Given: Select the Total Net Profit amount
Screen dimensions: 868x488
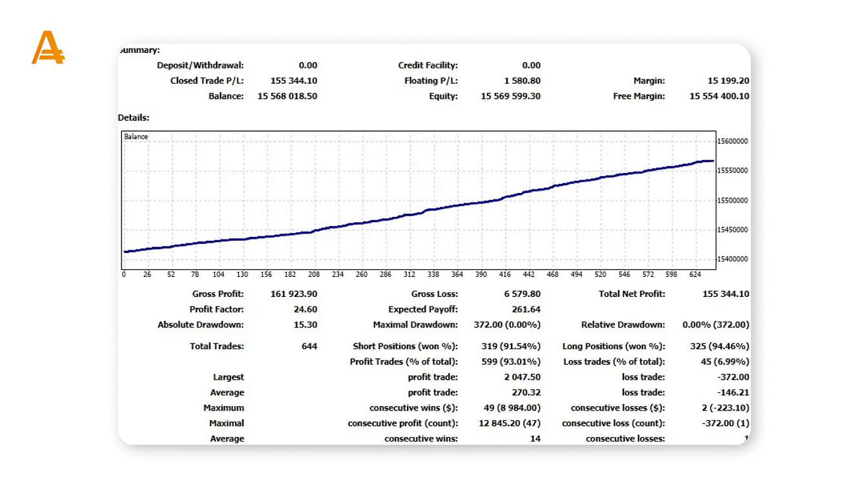Looking at the screenshot, I should tap(725, 294).
